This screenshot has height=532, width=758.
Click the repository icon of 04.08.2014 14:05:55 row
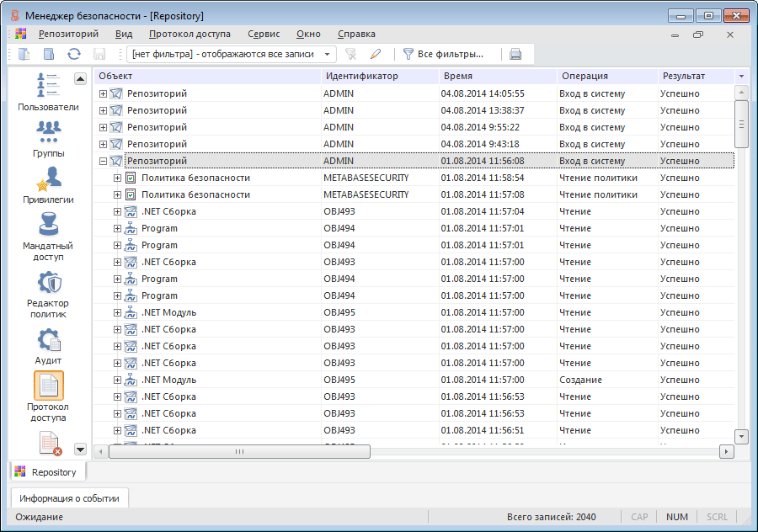116,93
